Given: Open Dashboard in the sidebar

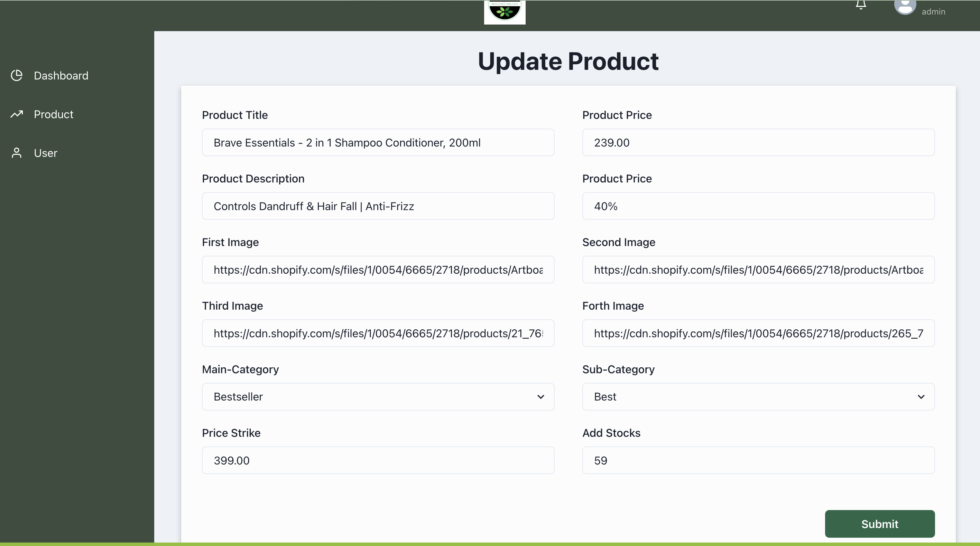Looking at the screenshot, I should [x=61, y=75].
